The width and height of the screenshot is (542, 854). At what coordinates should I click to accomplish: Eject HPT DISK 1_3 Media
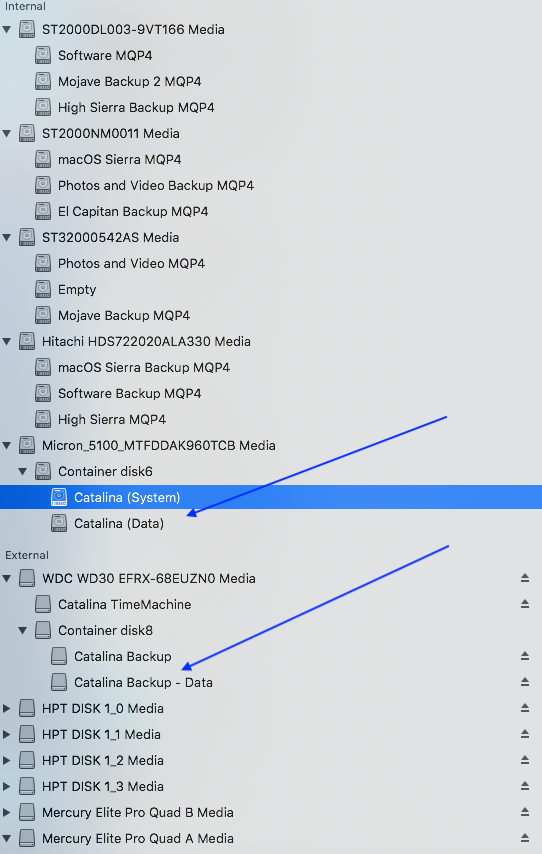(525, 786)
